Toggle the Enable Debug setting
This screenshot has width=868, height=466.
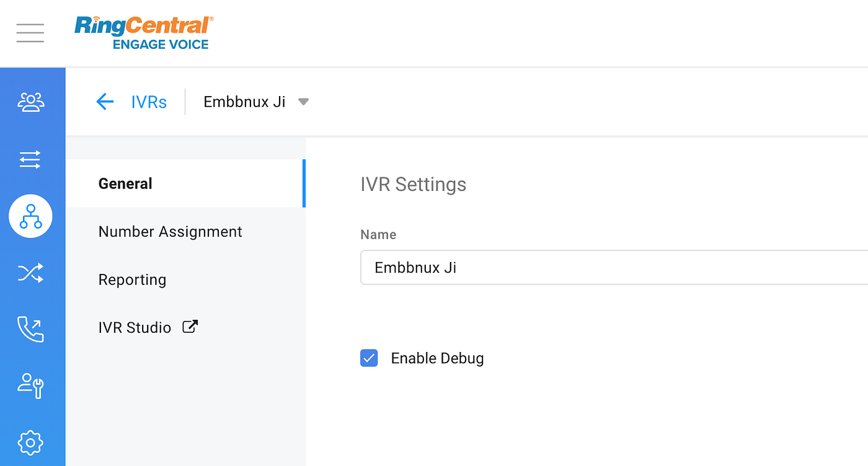coord(369,358)
